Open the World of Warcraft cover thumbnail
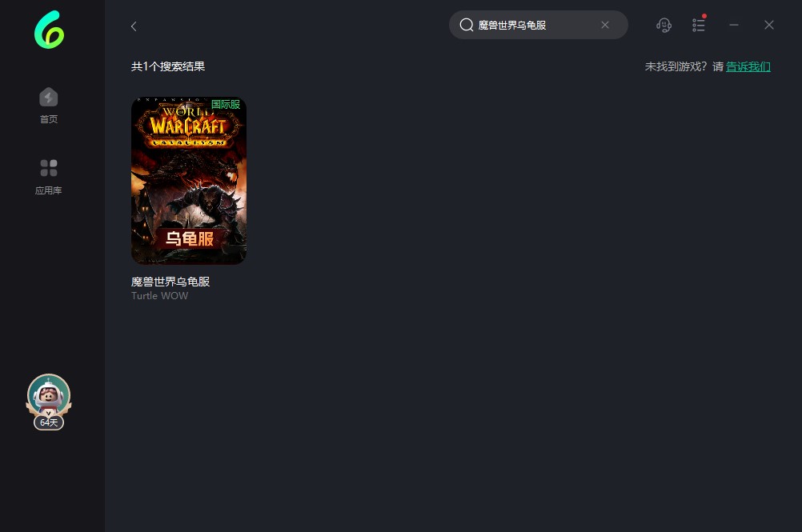 click(x=189, y=181)
